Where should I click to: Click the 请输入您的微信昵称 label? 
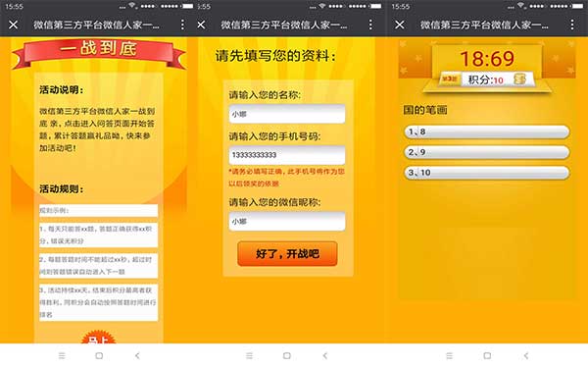[x=274, y=202]
